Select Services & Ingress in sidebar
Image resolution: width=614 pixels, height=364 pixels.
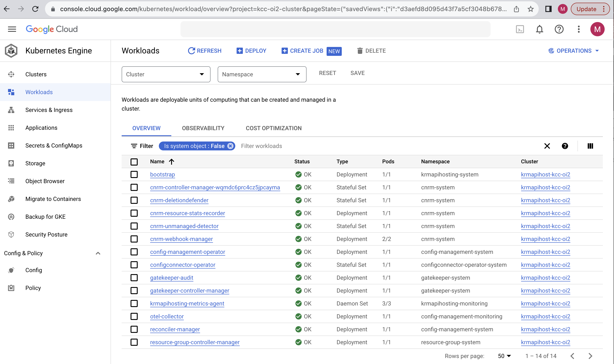tap(49, 110)
